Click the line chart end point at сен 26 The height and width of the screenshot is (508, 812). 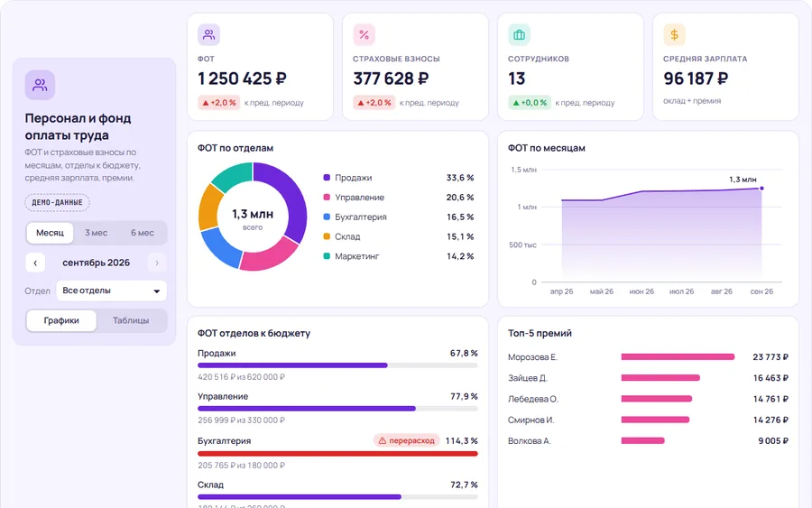[761, 189]
